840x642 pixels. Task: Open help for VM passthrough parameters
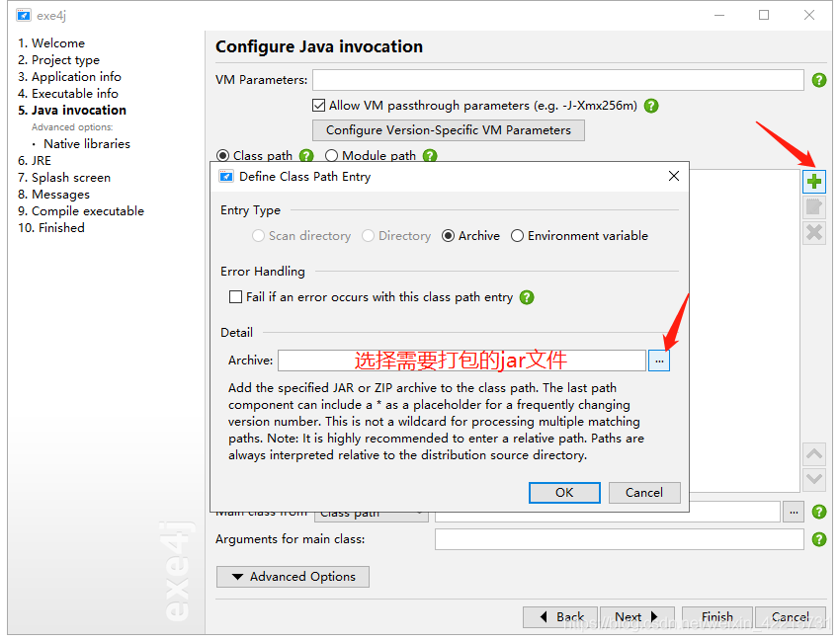651,106
